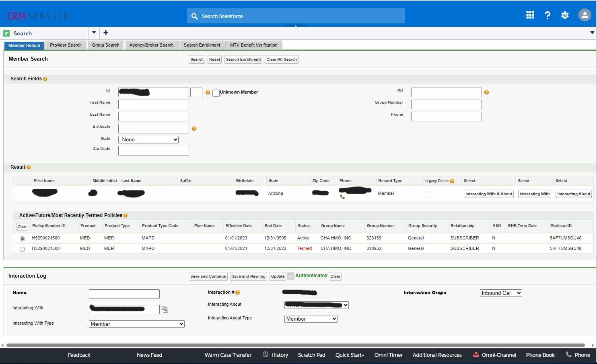Click the green Search app icon
Viewport: 597px width, 364px height.
[x=6, y=33]
